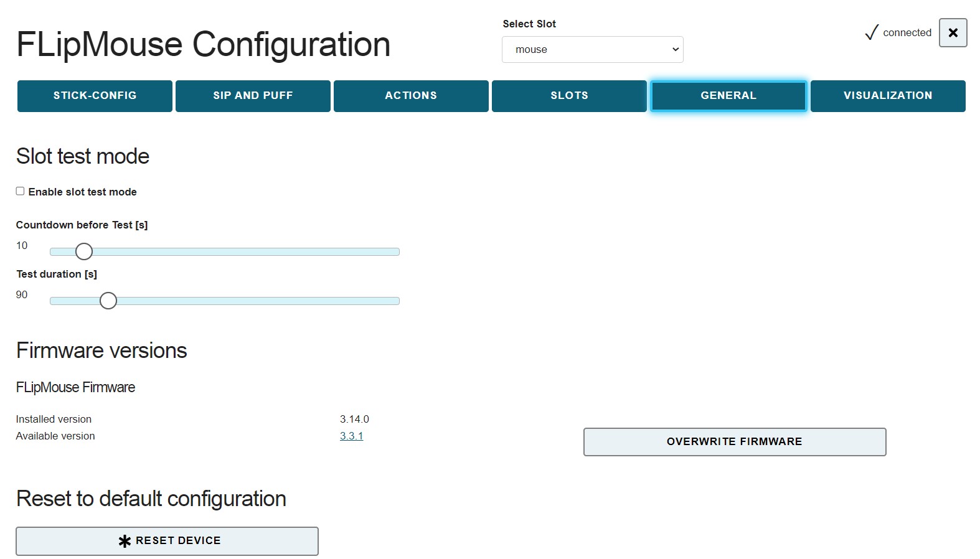This screenshot has width=980, height=559.
Task: Click the connected checkmark icon
Action: click(872, 32)
